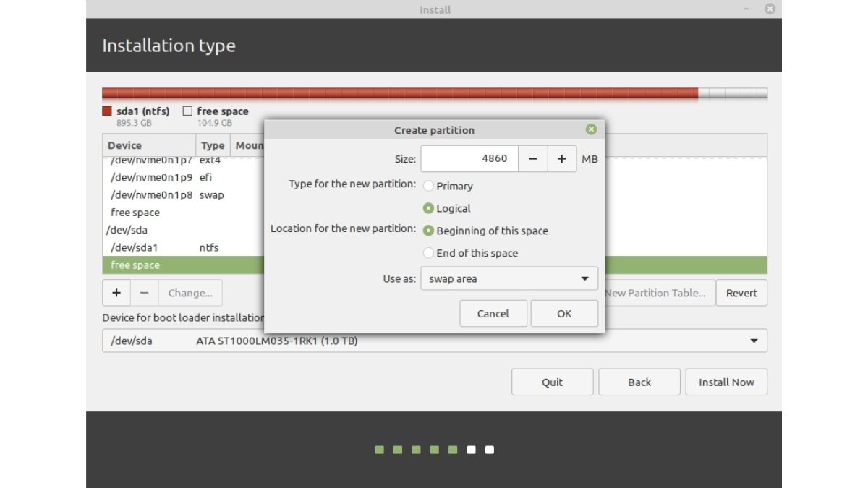Click the add partition plus button
The image size is (868, 488).
click(x=116, y=293)
